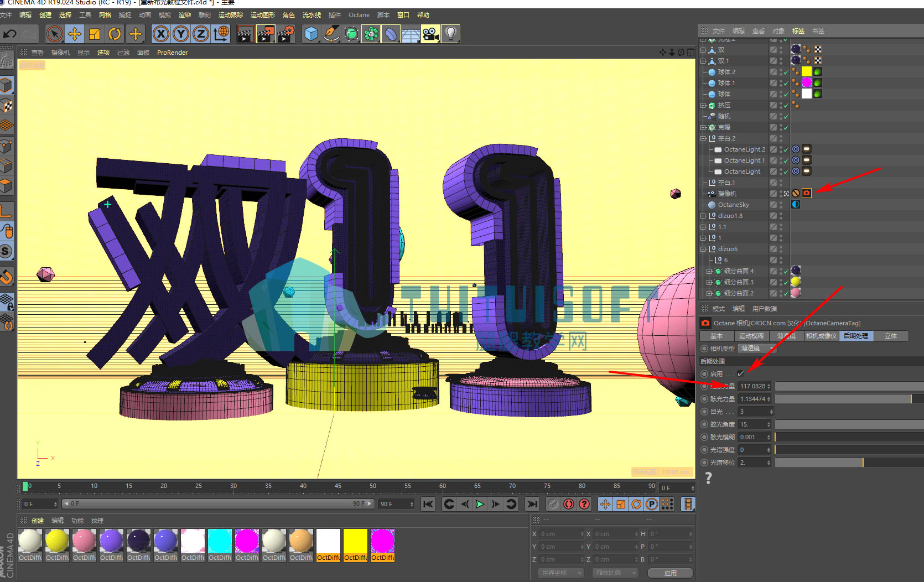This screenshot has width=924, height=582.
Task: Collapse the dizuo6 group
Action: 703,249
